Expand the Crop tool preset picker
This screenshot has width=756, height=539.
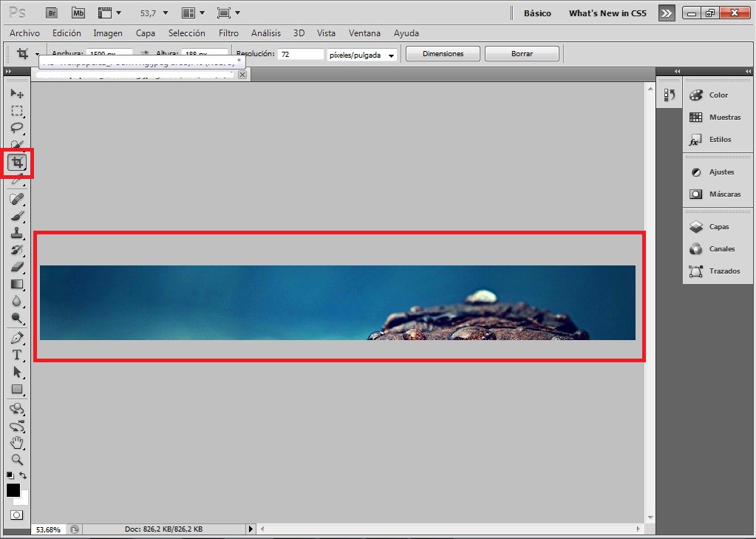click(37, 54)
